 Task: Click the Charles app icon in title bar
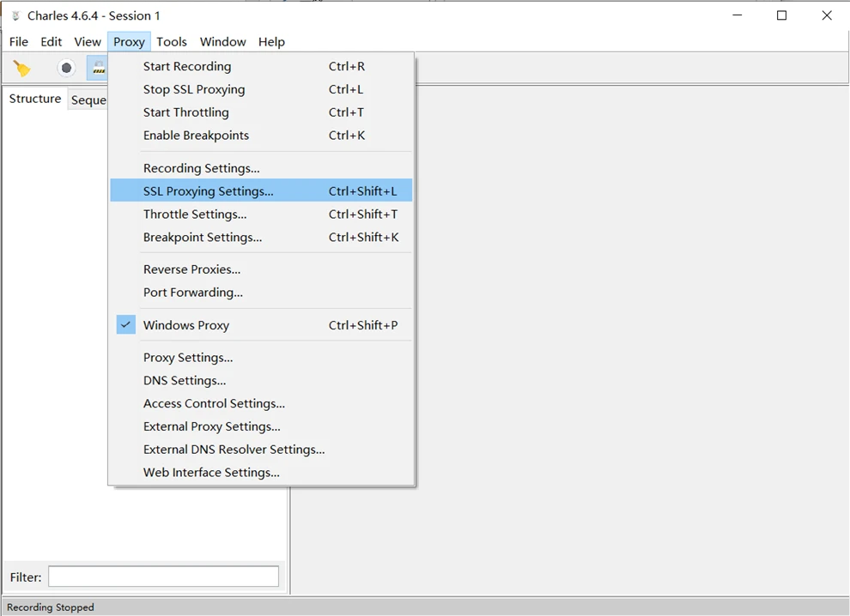point(15,15)
